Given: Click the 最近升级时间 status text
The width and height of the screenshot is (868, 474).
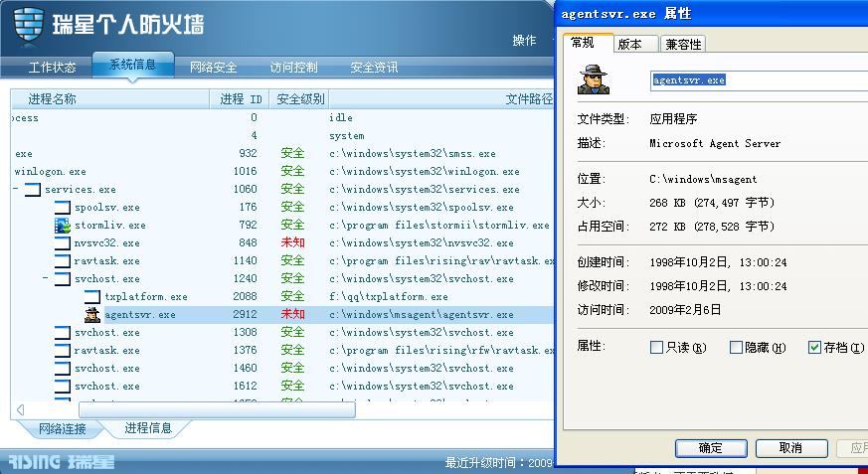Looking at the screenshot, I should tap(498, 462).
